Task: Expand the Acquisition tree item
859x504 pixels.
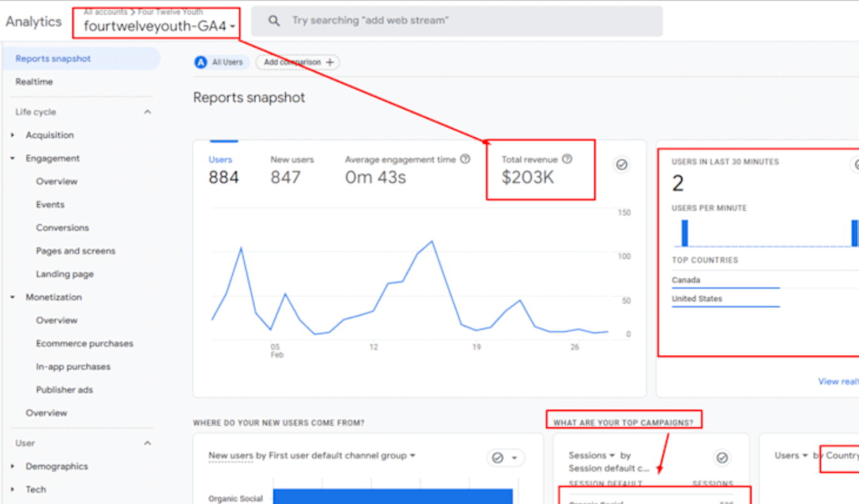Action: coord(13,135)
